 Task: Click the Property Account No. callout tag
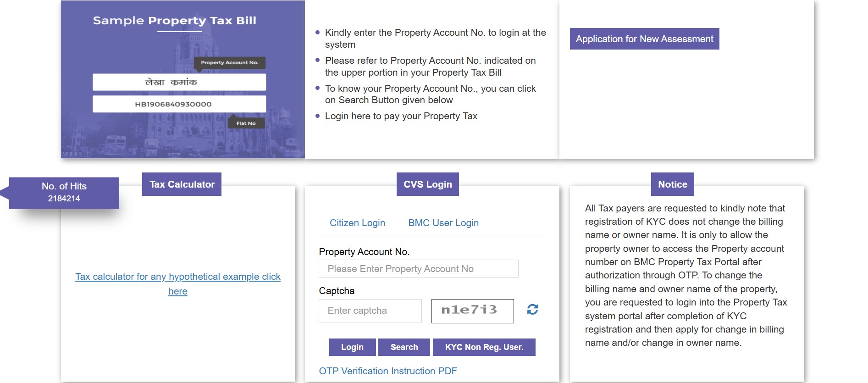click(229, 62)
